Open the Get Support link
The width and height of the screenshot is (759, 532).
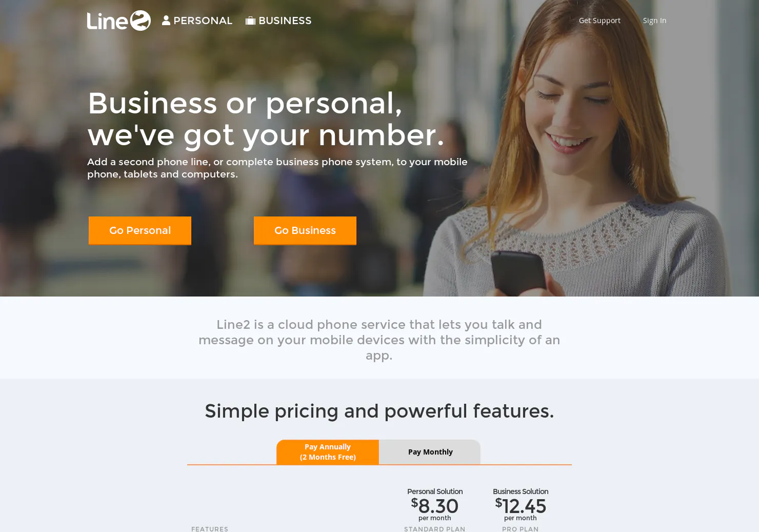point(600,21)
